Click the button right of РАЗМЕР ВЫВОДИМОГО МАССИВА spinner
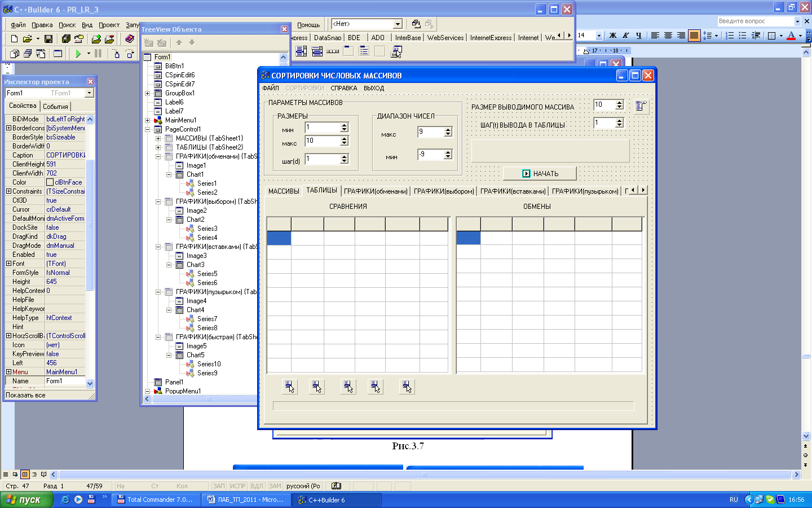 [641, 106]
